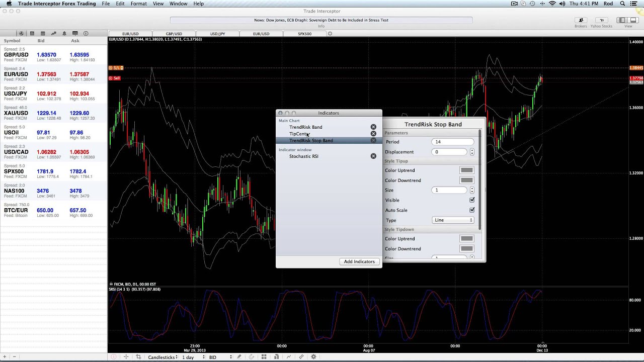Open the news headline about Dow Jones
The height and width of the screenshot is (362, 644).
click(321, 20)
